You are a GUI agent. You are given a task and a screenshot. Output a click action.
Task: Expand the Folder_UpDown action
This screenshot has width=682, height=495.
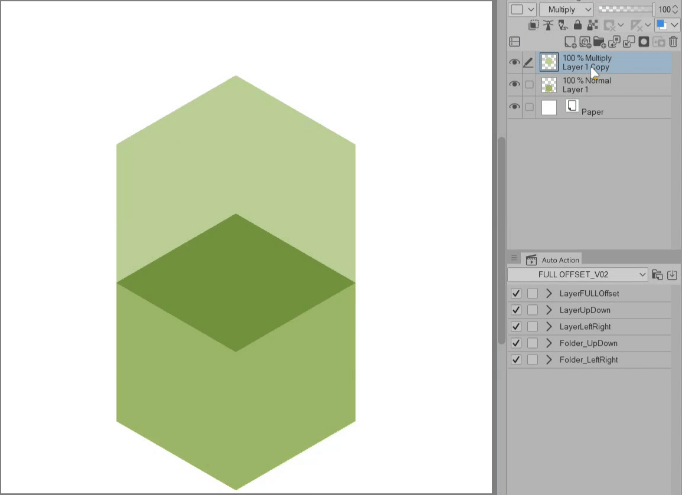[549, 343]
